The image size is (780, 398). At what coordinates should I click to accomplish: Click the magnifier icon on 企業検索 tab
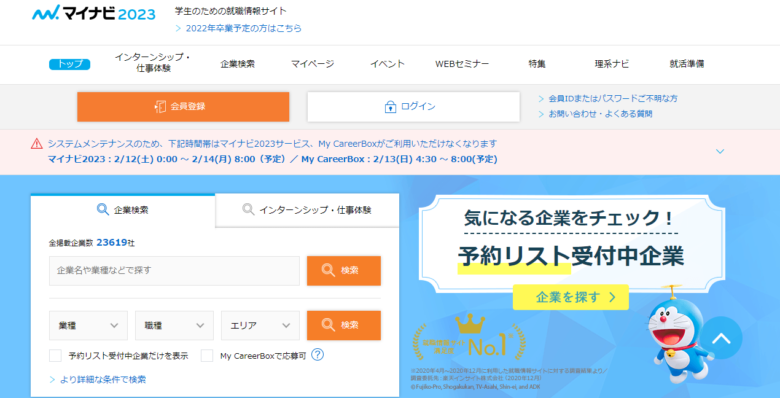103,209
